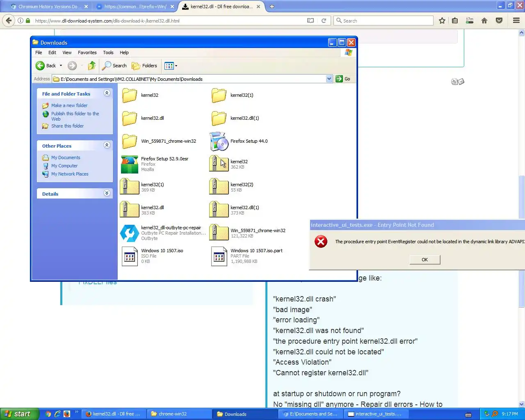Select the kernel32(1) folder icon

coord(219,95)
